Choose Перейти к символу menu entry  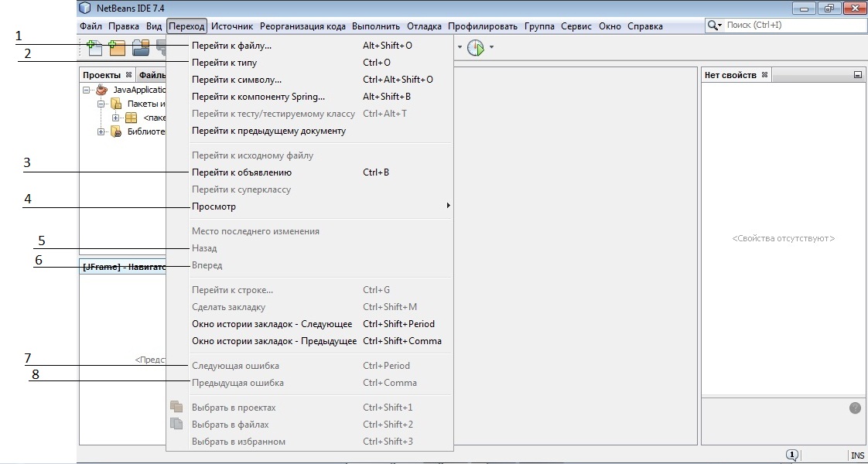point(309,80)
